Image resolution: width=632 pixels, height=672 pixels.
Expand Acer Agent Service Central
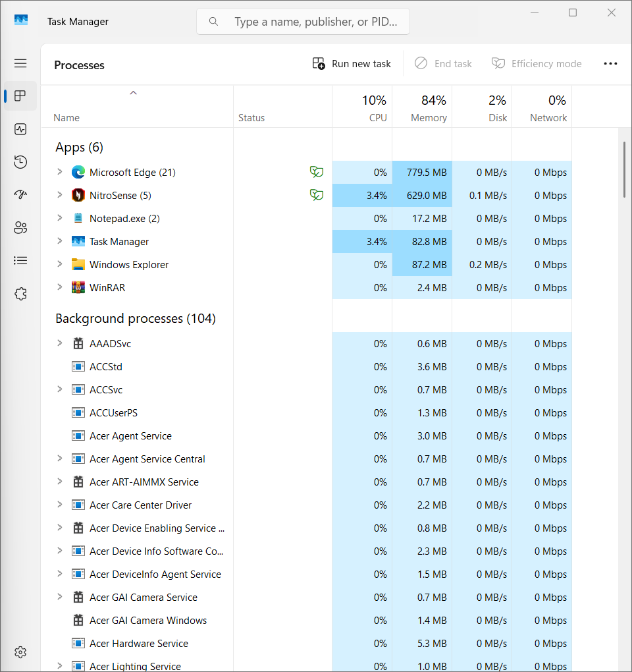(x=59, y=459)
